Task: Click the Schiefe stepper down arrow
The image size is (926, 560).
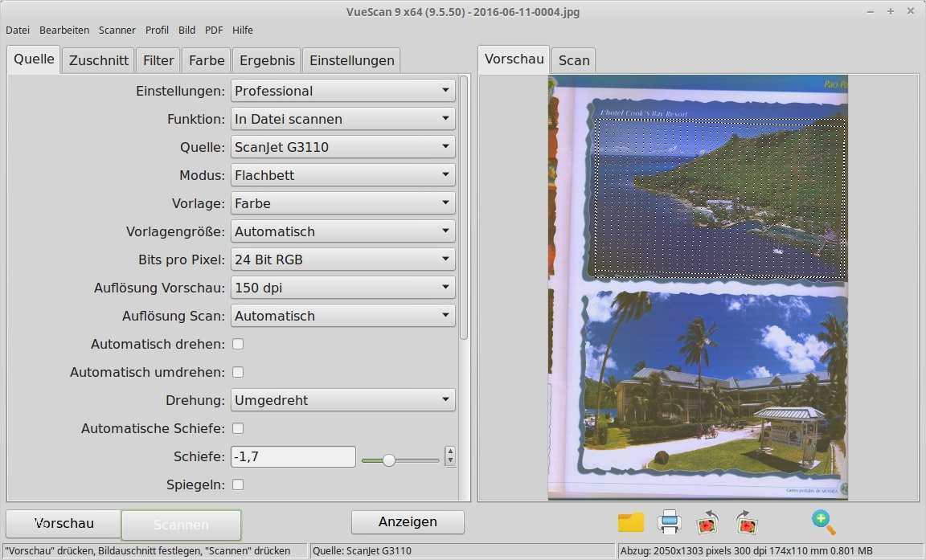Action: pos(450,461)
